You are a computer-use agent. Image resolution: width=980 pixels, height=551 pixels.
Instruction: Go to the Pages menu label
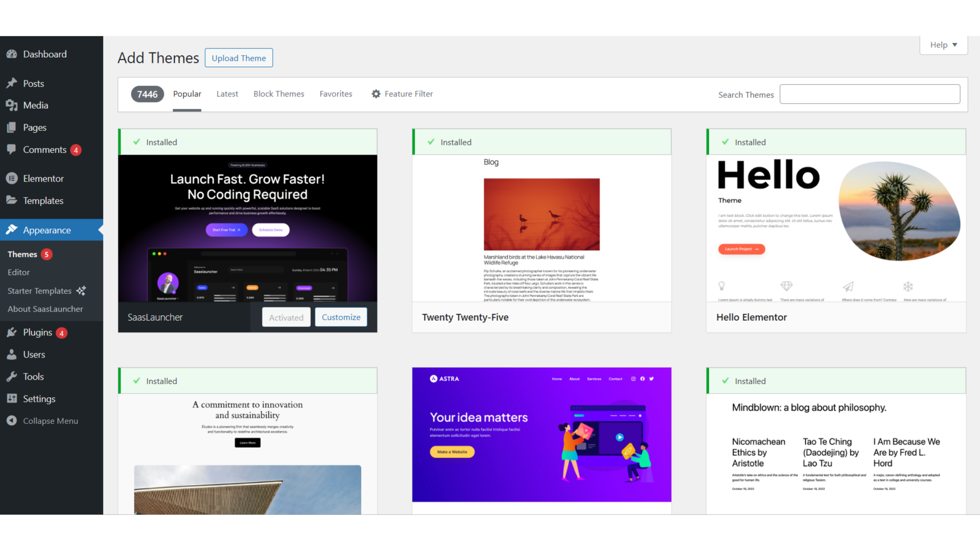[x=34, y=128]
